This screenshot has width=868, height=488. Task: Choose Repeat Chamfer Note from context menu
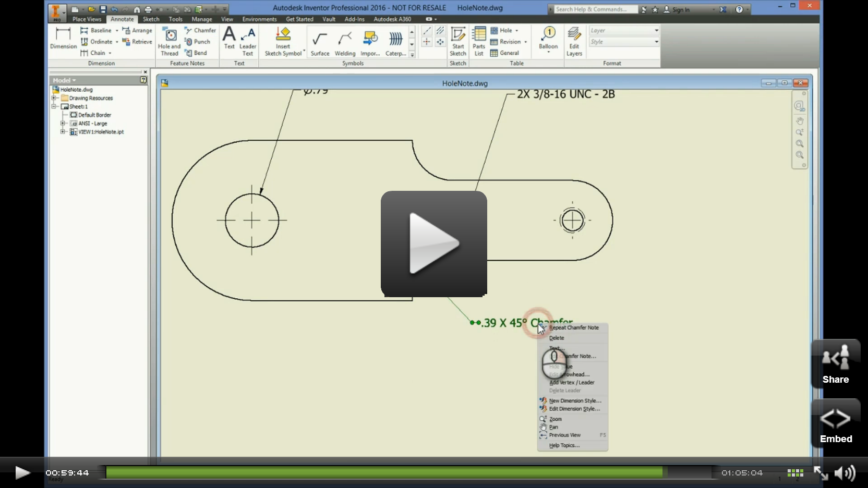click(574, 328)
